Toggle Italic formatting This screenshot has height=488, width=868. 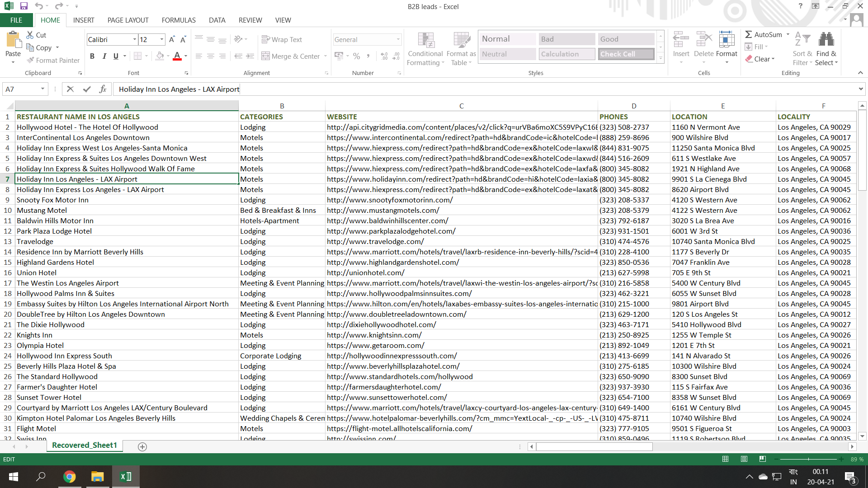(x=104, y=56)
